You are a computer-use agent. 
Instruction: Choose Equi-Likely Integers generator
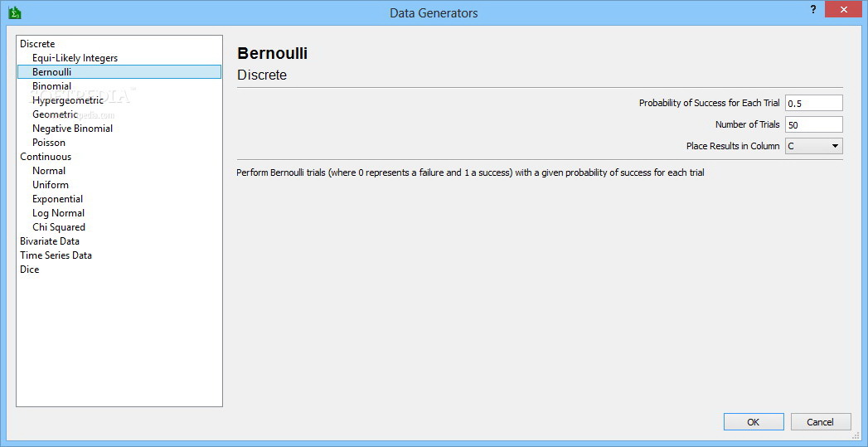tap(75, 58)
